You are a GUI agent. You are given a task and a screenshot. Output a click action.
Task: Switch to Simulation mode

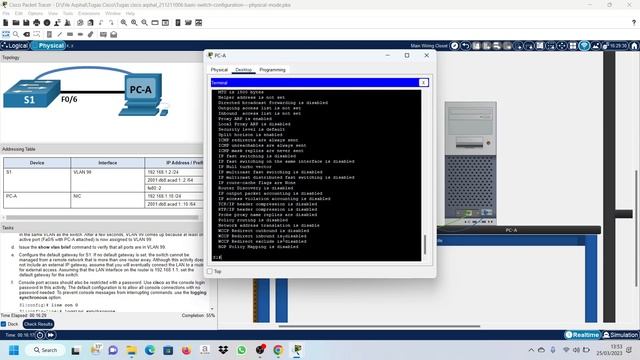click(x=620, y=335)
